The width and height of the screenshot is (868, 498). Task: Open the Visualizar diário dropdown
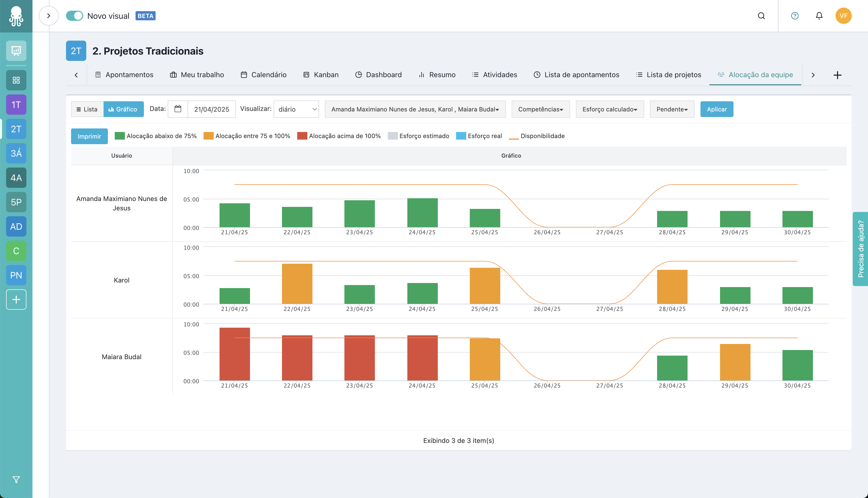pos(296,109)
